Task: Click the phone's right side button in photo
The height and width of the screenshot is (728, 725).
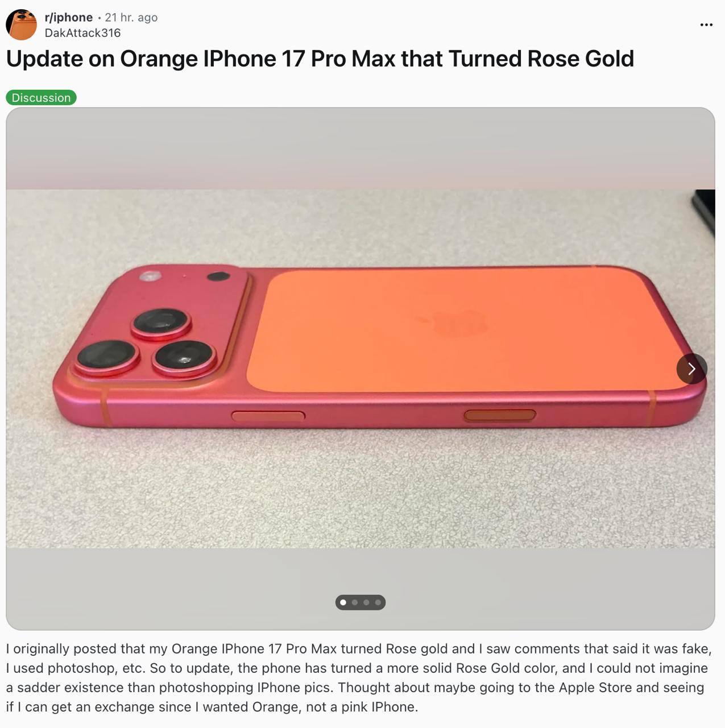Action: [500, 416]
